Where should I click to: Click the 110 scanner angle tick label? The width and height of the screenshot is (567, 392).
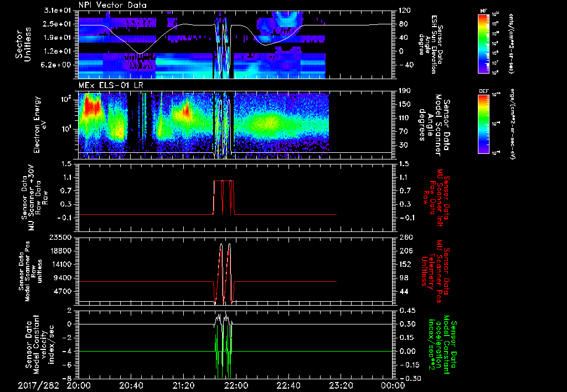pyautogui.click(x=405, y=118)
